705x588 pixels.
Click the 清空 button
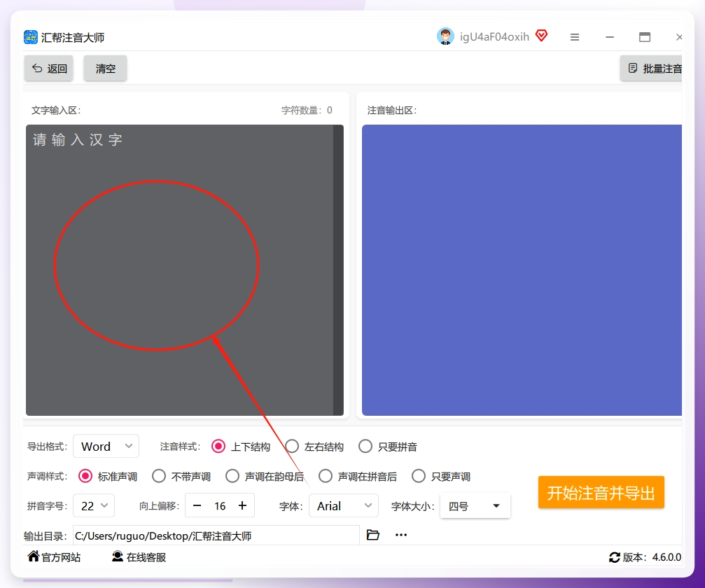click(105, 69)
